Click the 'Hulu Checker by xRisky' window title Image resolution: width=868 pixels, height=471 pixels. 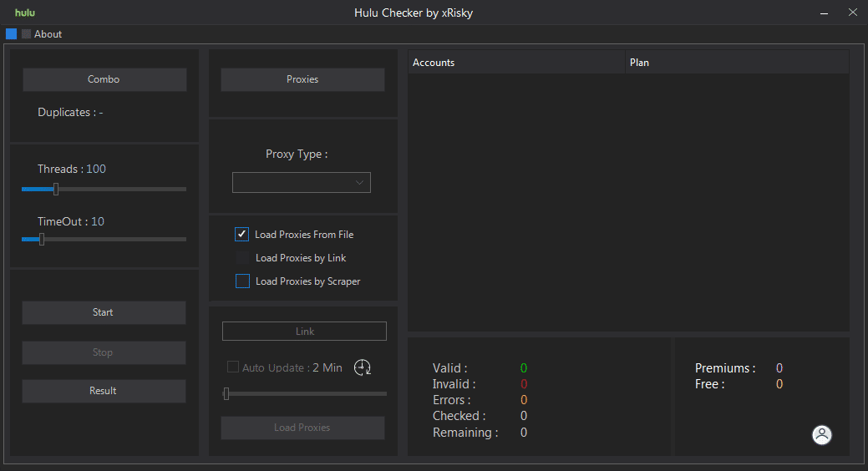tap(414, 13)
